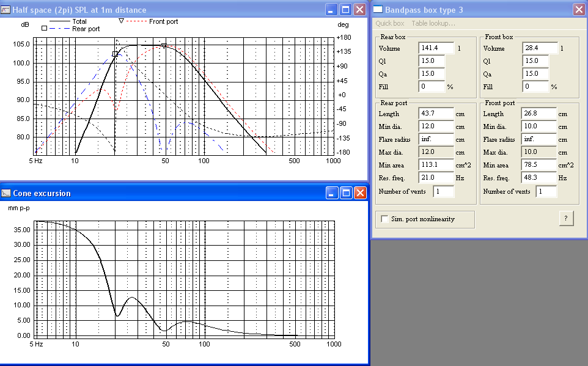
Task: Click the Half space SPL title bar
Action: [184, 9]
